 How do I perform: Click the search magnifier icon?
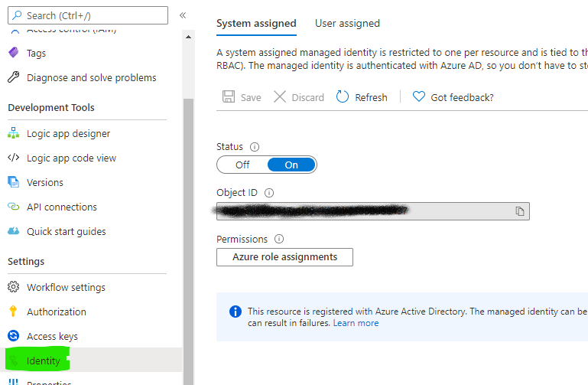17,15
